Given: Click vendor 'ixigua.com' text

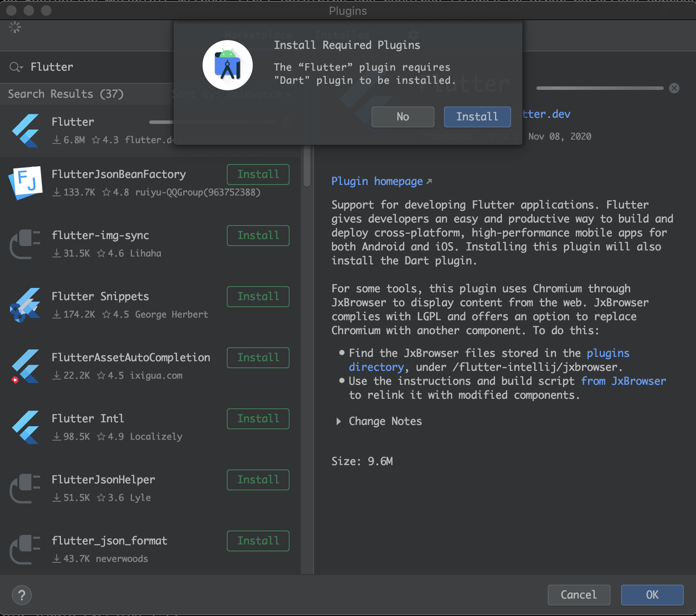Looking at the screenshot, I should [156, 376].
